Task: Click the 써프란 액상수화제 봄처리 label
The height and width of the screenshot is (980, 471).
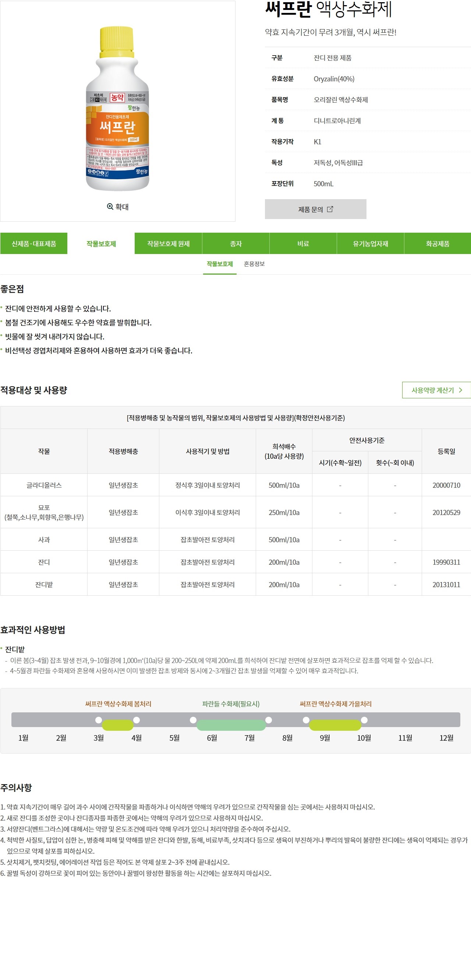Action: tap(118, 704)
